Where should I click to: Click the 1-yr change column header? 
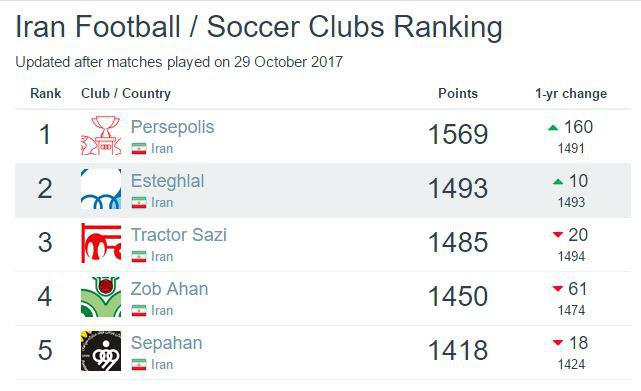(x=571, y=94)
